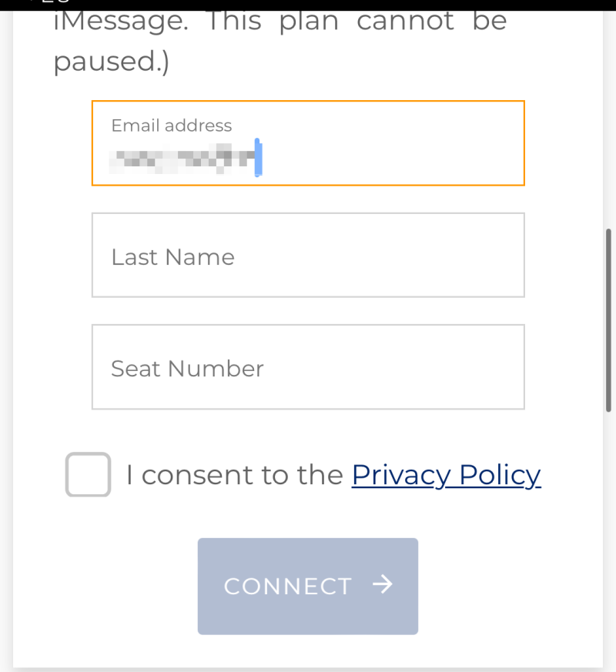
Task: Click the "iMessage. This plan cannot be" line
Action: 280,22
